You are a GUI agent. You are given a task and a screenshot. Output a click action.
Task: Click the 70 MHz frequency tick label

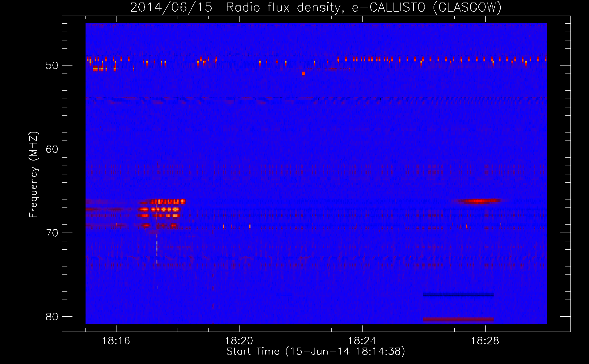(52, 233)
